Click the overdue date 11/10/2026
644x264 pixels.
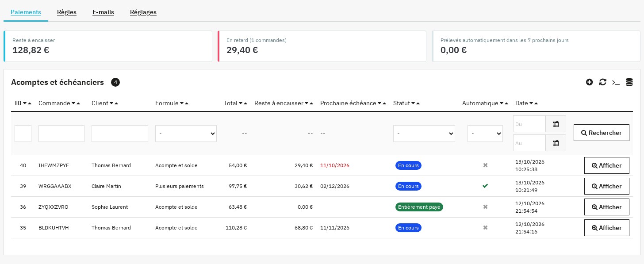335,165
